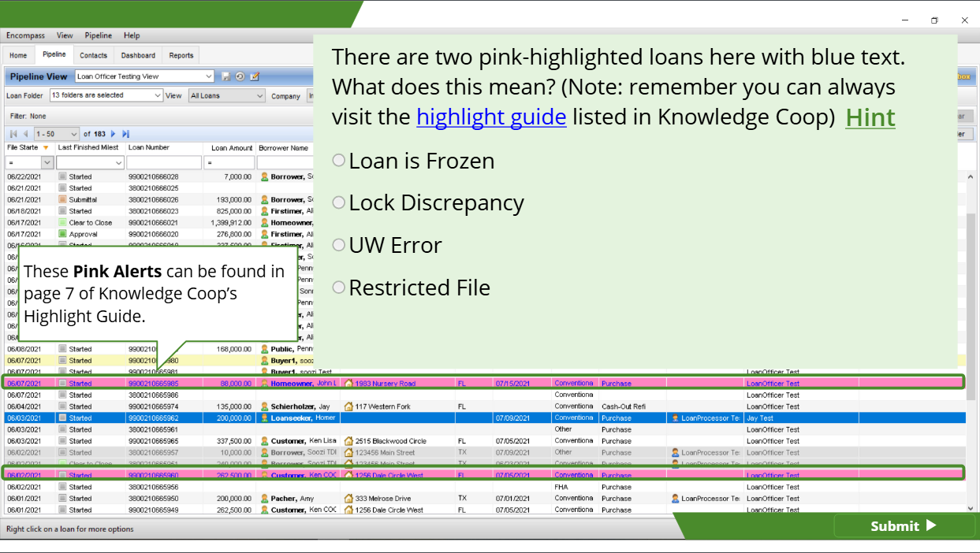Open the page range 1 - 50 dropdown
The image size is (980, 553).
point(74,134)
